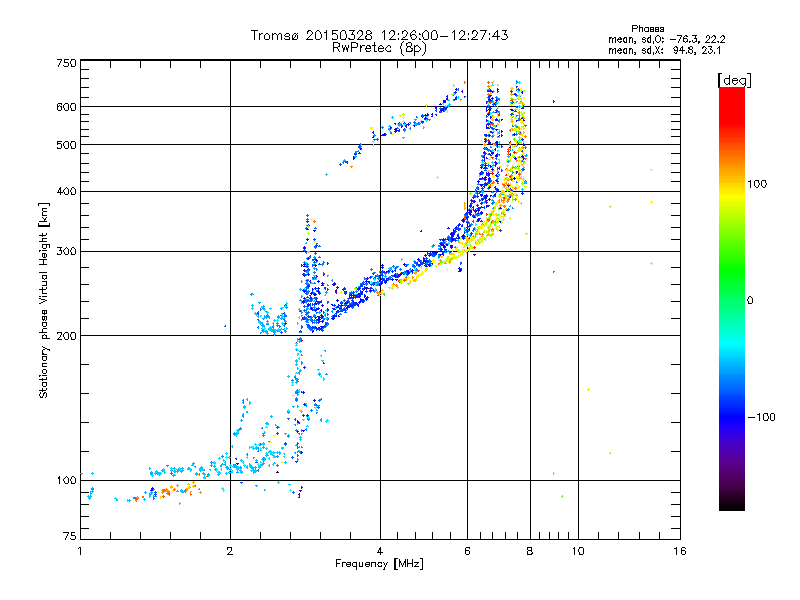Viewport: 800px width, 600px height.
Task: Click the y-axis '500' tick label
Action: [x=66, y=145]
